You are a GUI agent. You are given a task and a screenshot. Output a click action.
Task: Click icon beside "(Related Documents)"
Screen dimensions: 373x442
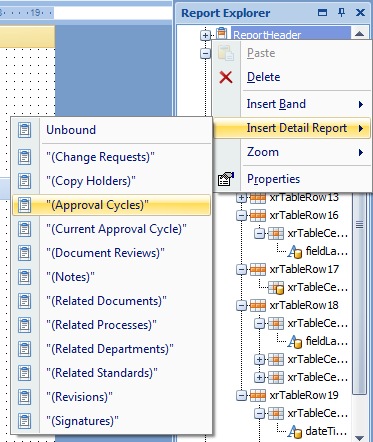tap(24, 301)
